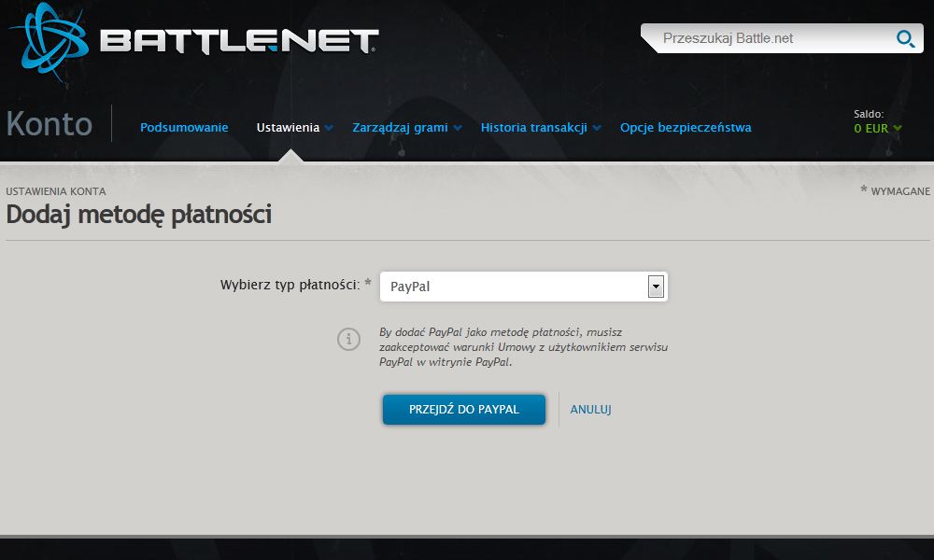This screenshot has width=934, height=560.
Task: Go to Historia transakcji menu label
Action: click(x=533, y=128)
